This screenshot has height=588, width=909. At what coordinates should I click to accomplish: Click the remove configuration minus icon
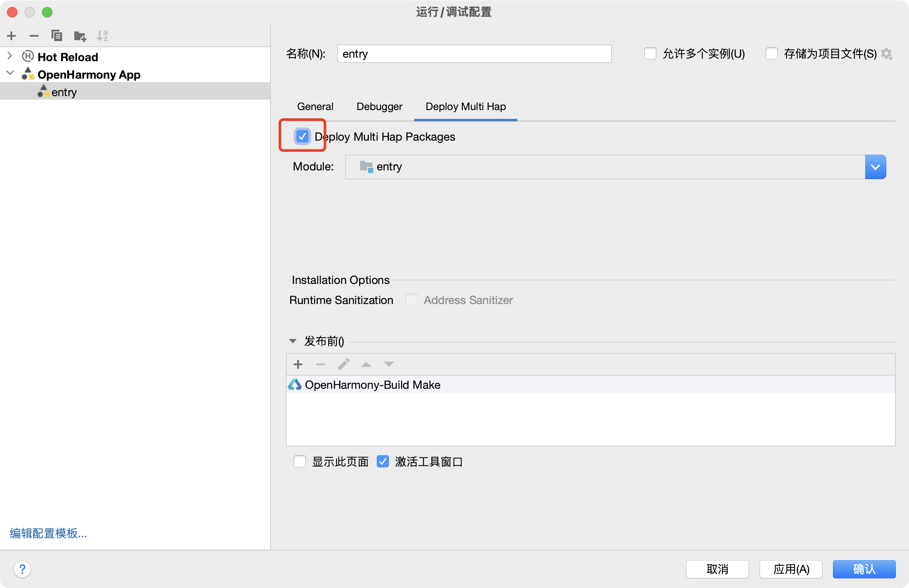pos(34,36)
